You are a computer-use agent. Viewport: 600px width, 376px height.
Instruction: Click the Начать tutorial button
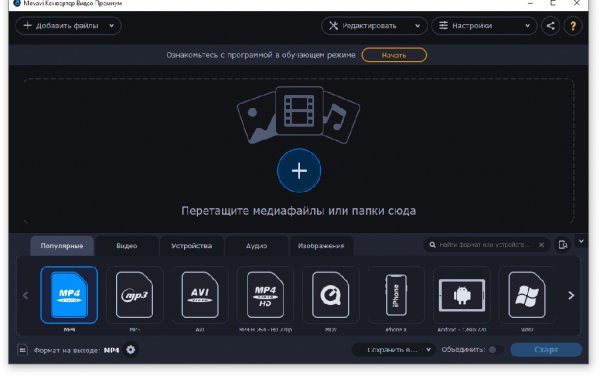click(x=394, y=55)
